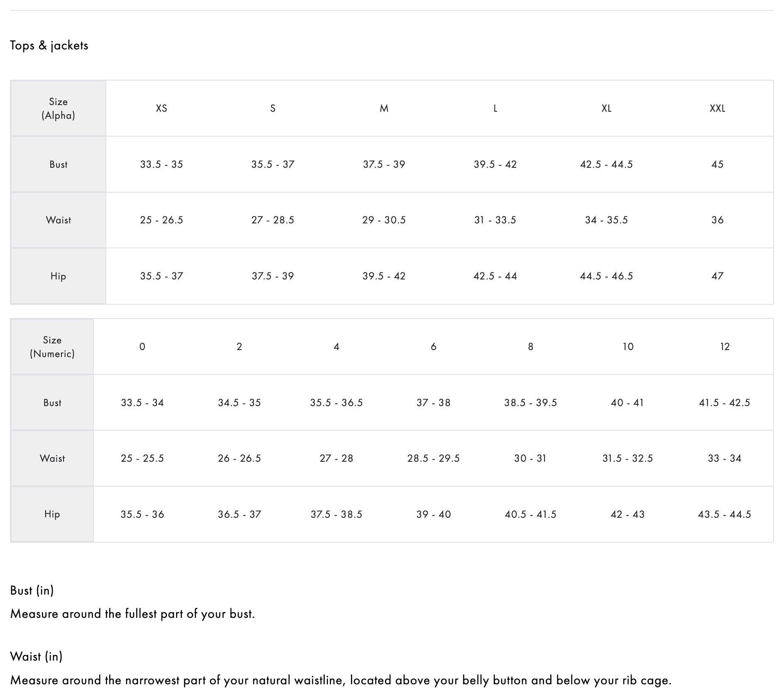The width and height of the screenshot is (784, 698).
Task: Select the XS column header
Action: tap(162, 108)
